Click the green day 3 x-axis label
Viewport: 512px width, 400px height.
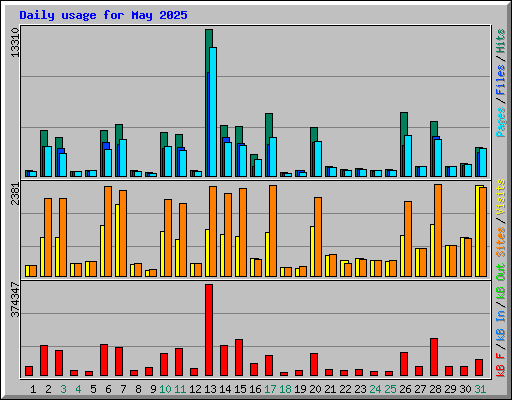(63, 389)
